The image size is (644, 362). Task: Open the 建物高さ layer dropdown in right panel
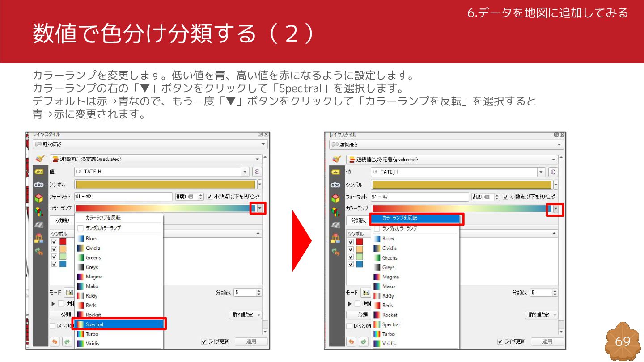(x=447, y=145)
